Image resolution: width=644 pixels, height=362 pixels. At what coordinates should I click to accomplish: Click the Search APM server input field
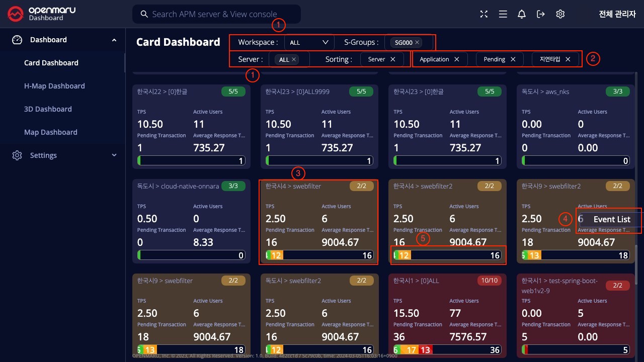tap(221, 14)
